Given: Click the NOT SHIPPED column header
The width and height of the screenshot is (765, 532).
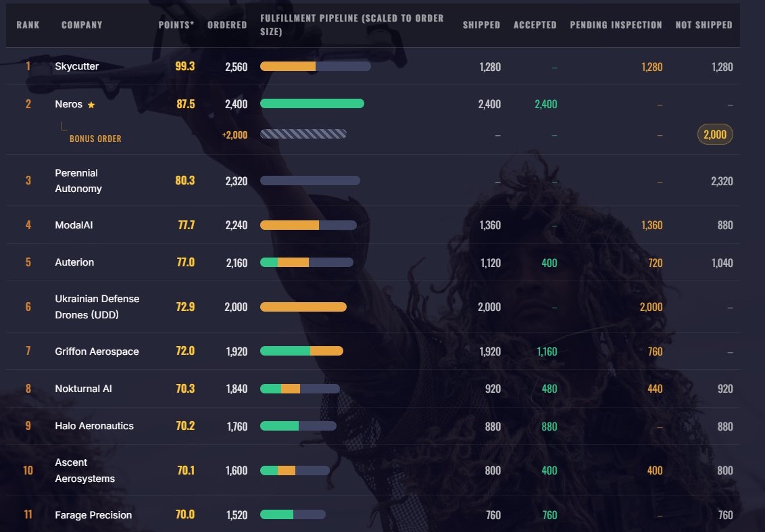Looking at the screenshot, I should pyautogui.click(x=704, y=25).
